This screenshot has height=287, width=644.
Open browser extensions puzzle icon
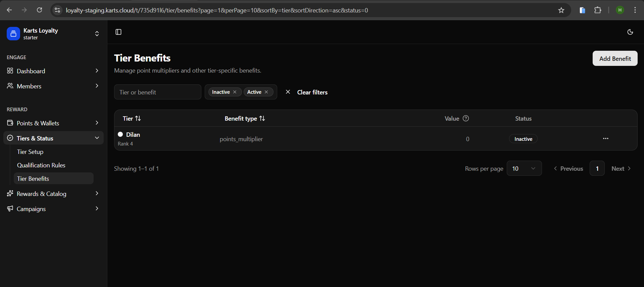click(x=598, y=10)
